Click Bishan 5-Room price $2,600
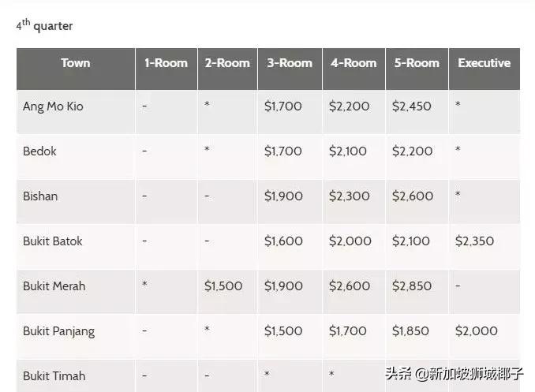Image resolution: width=535 pixels, height=392 pixels. coord(412,196)
